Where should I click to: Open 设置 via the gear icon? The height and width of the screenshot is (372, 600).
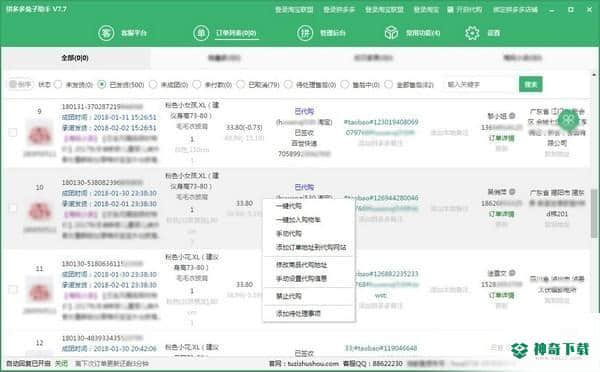pos(472,33)
